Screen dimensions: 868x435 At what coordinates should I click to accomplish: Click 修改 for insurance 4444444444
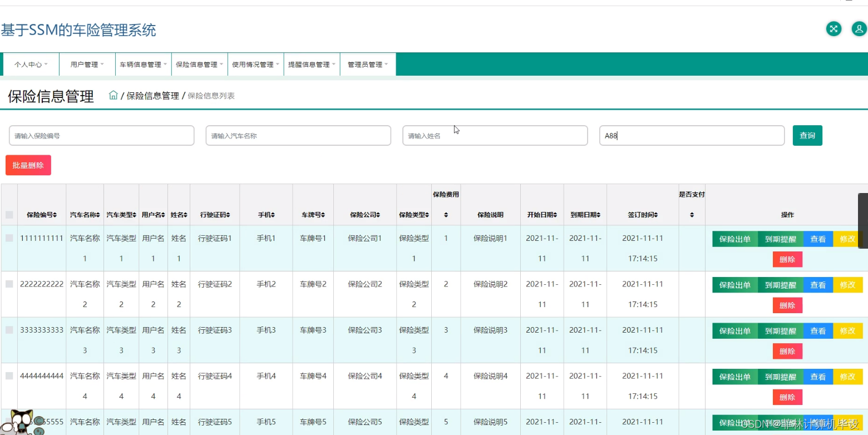[847, 377]
